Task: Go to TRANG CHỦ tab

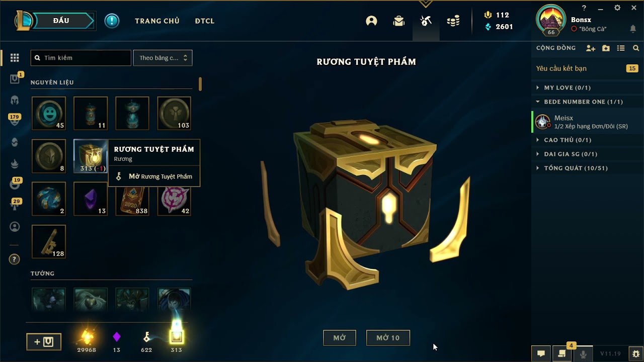Action: [x=157, y=21]
